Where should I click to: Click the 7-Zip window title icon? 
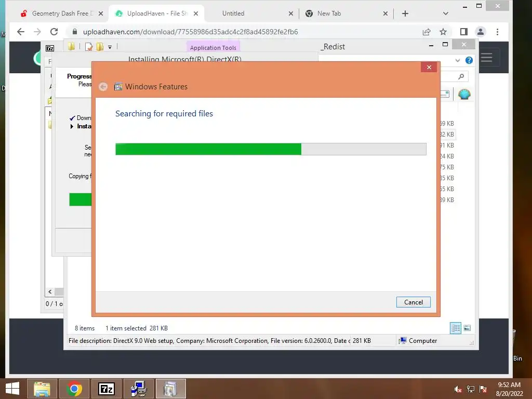(50, 48)
